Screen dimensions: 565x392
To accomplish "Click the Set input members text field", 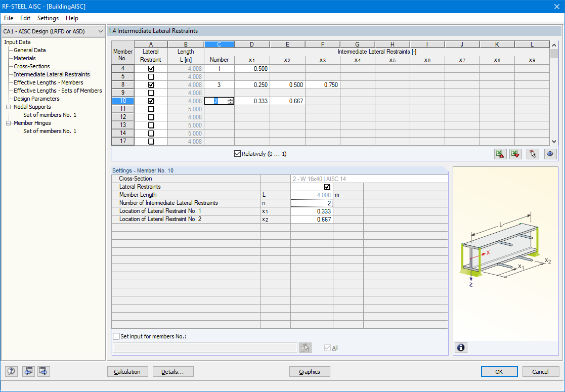I will point(205,347).
